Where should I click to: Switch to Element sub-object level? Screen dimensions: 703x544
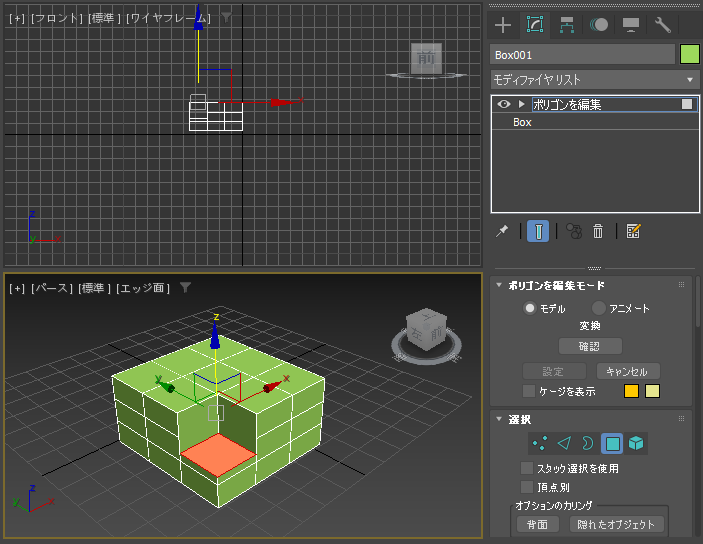[x=636, y=443]
